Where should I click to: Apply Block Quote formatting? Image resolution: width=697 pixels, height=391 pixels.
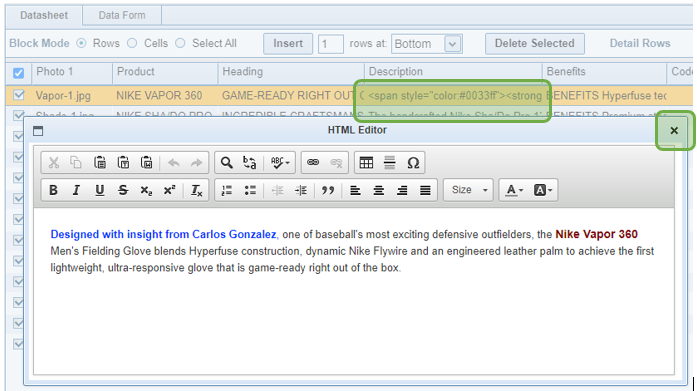[328, 190]
